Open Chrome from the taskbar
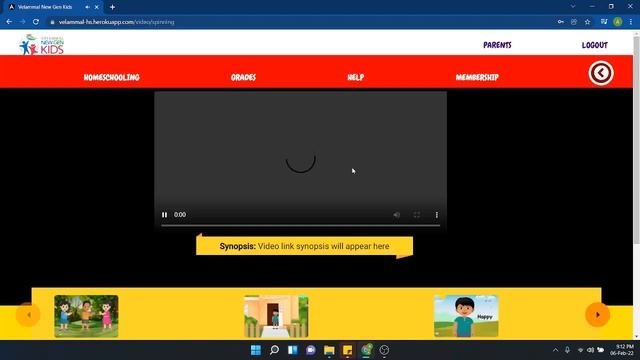640x360 pixels. pos(366,350)
